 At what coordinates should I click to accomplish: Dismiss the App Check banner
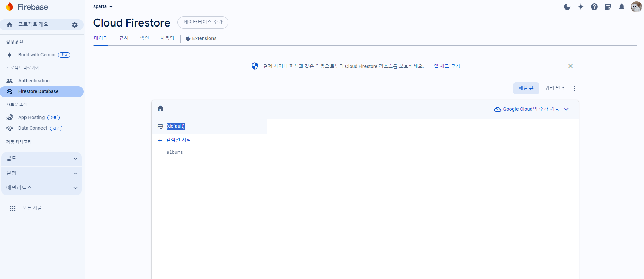[570, 66]
